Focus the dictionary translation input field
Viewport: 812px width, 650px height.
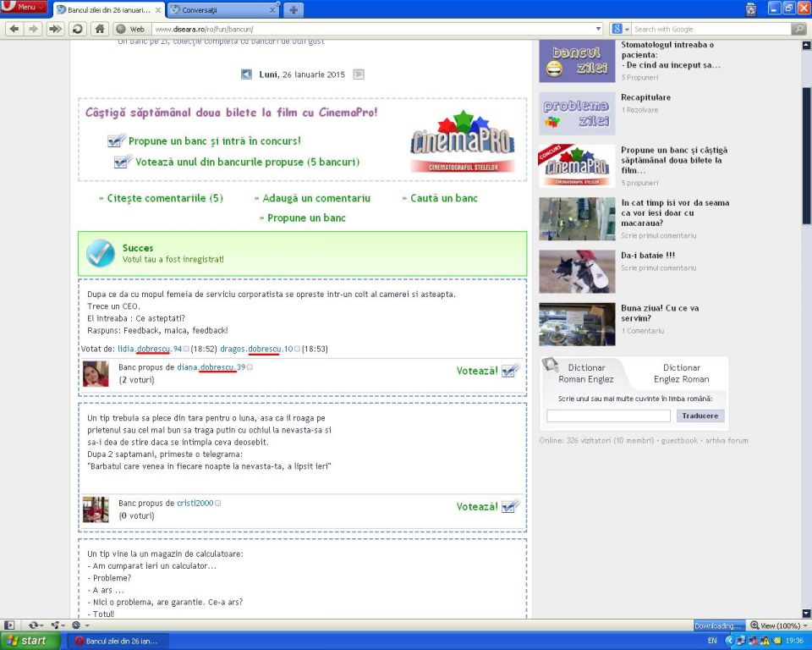pos(608,416)
